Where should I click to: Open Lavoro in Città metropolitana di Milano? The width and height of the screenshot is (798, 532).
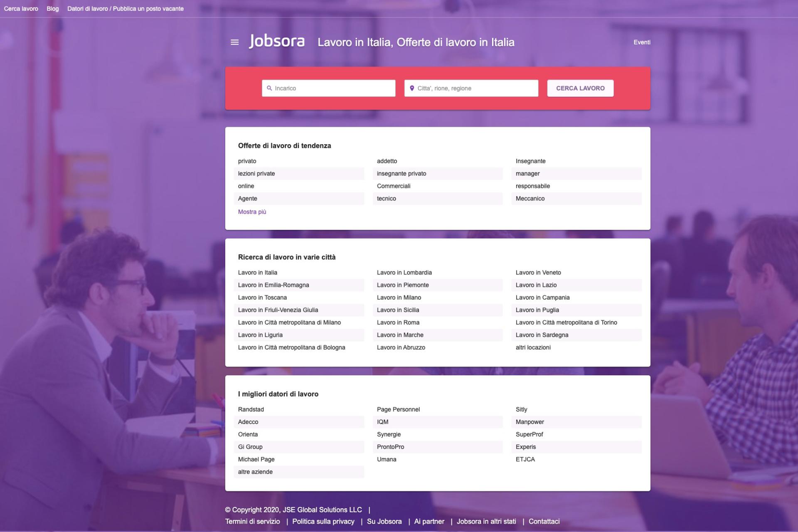289,323
